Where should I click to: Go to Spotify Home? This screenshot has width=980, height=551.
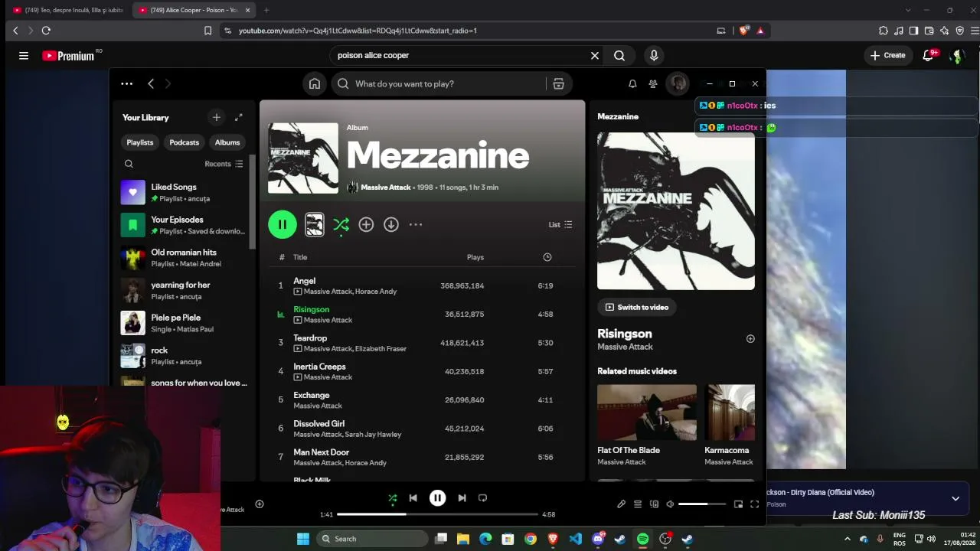coord(315,84)
